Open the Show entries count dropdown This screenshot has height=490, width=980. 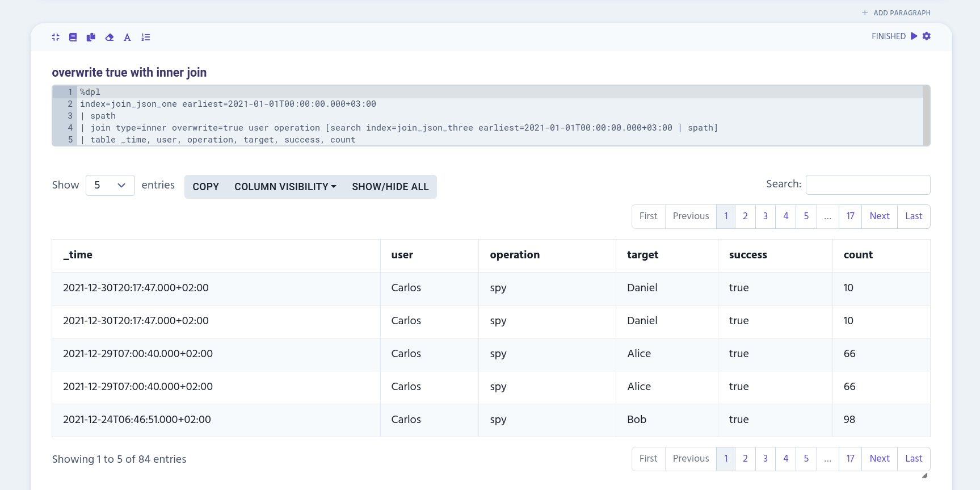pyautogui.click(x=110, y=185)
